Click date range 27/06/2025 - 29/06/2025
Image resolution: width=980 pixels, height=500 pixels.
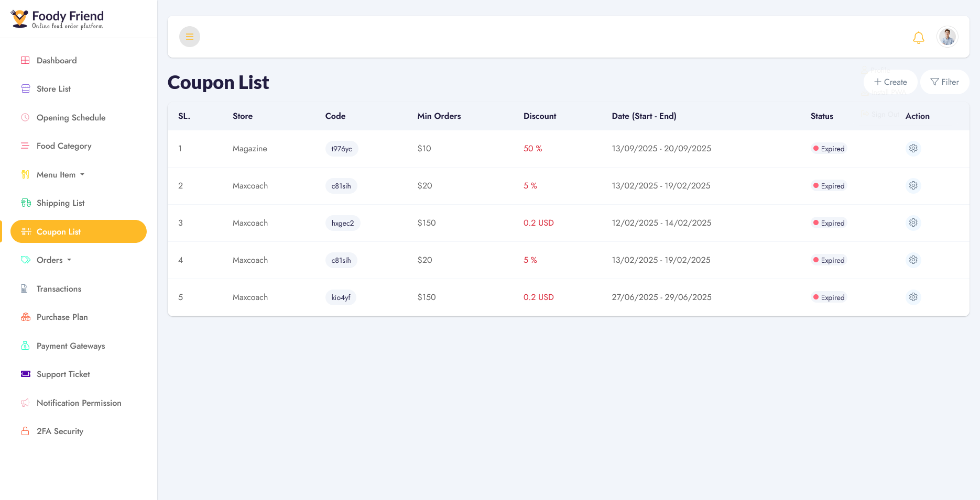pyautogui.click(x=662, y=297)
